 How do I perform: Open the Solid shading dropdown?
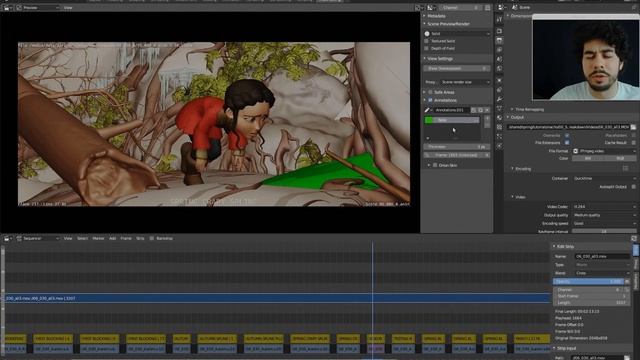[457, 33]
